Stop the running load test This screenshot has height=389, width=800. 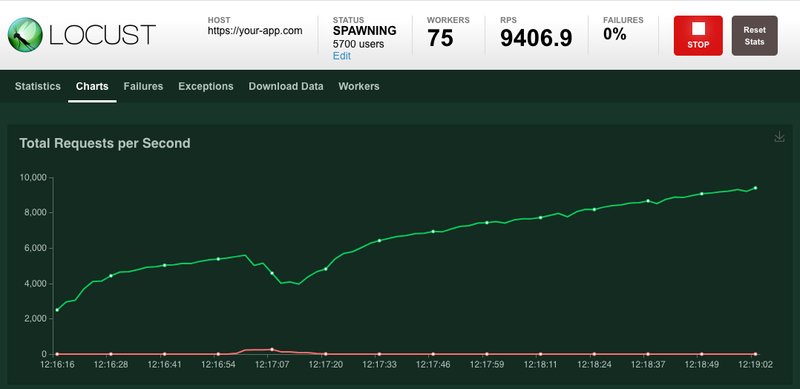pos(698,35)
